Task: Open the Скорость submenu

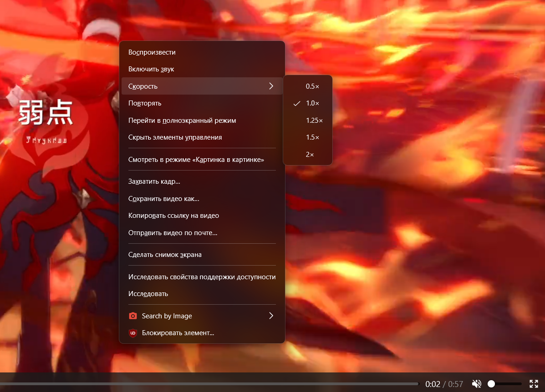Action: [202, 86]
